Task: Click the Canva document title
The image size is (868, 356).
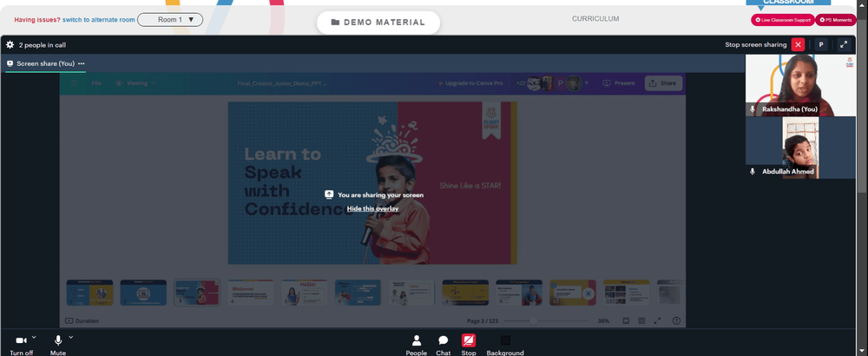Action: [x=282, y=83]
